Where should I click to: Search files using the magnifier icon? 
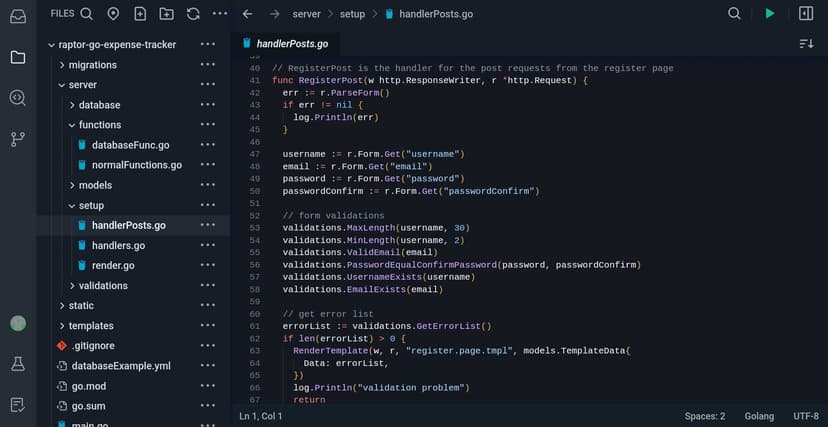pyautogui.click(x=87, y=14)
